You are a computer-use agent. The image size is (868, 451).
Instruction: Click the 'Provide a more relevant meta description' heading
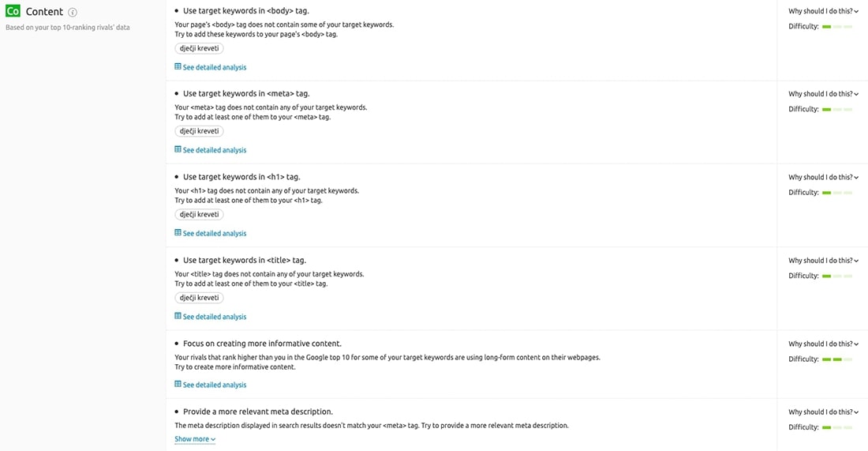tap(258, 412)
